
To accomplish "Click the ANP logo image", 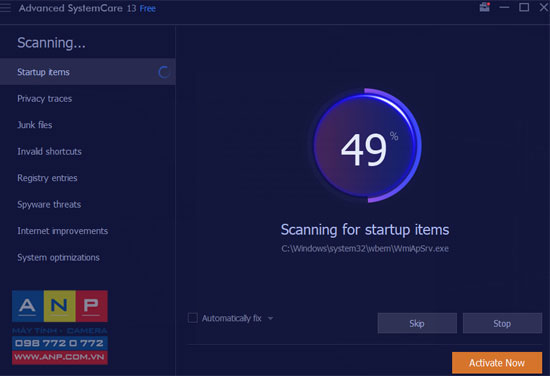I will (60, 328).
